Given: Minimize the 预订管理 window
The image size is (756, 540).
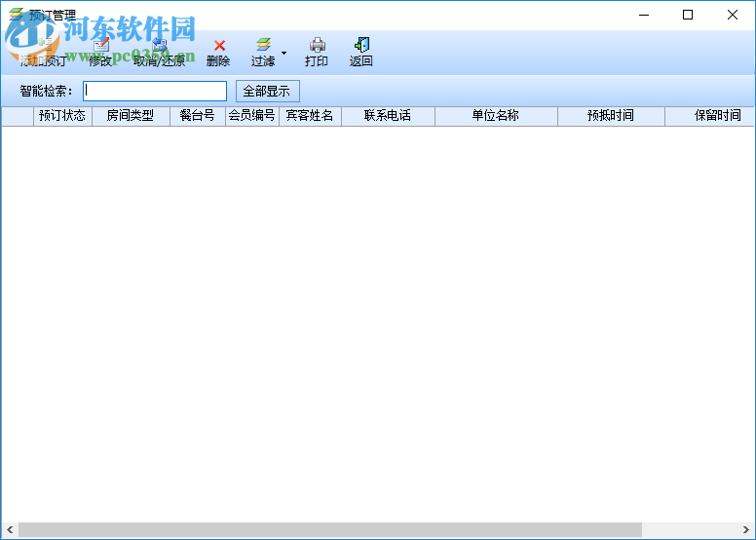Looking at the screenshot, I should [644, 15].
